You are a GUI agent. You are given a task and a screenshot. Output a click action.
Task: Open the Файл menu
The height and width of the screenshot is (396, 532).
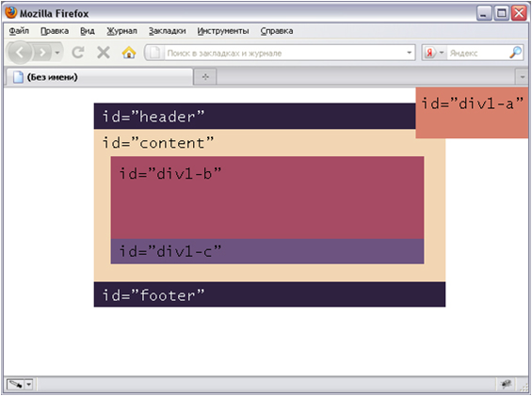19,31
